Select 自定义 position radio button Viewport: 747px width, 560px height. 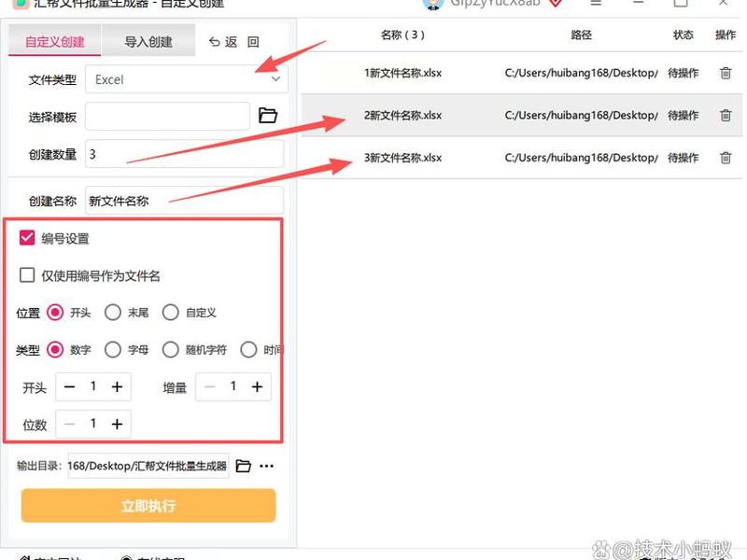(171, 313)
